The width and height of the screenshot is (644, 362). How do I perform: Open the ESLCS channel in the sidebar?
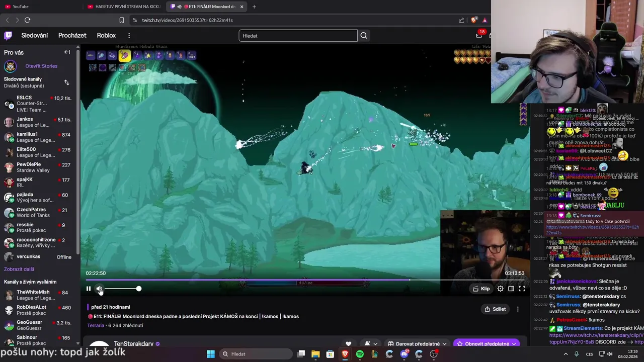(38, 104)
